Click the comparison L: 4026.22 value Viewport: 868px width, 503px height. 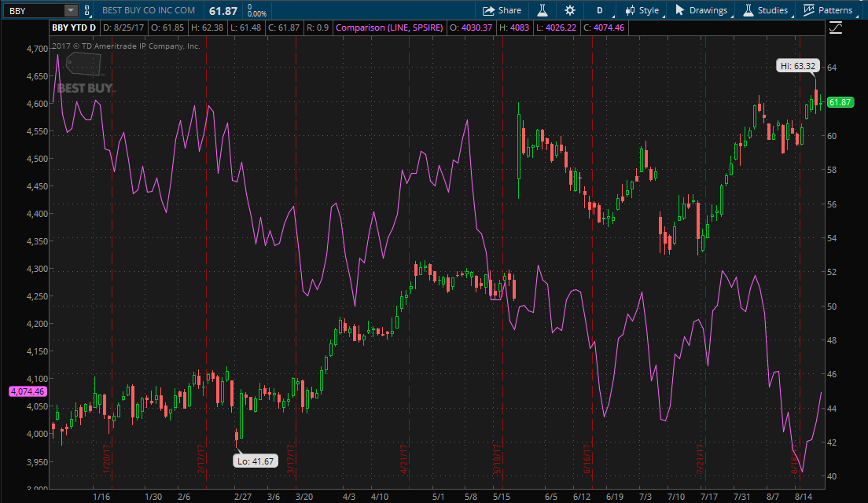coord(556,28)
